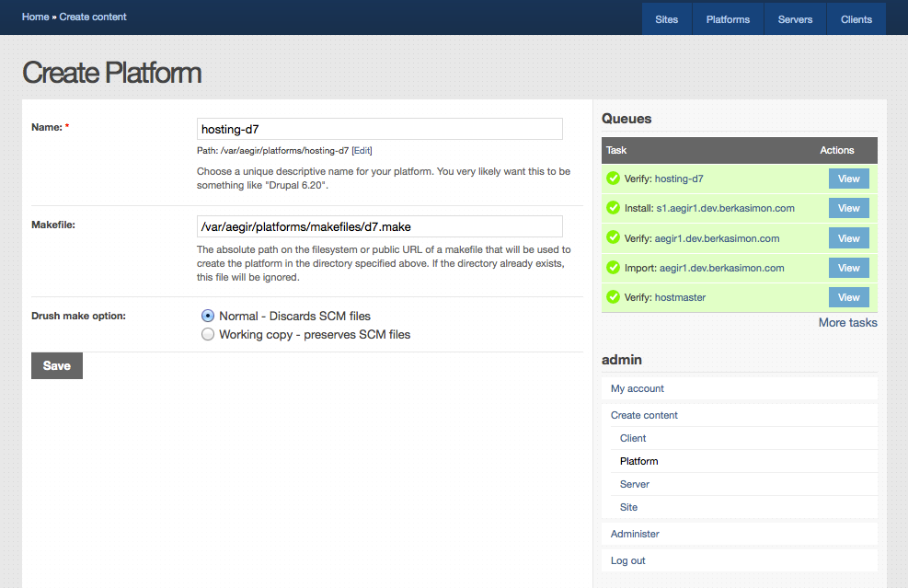Click the Task column header in Queues

click(x=616, y=150)
